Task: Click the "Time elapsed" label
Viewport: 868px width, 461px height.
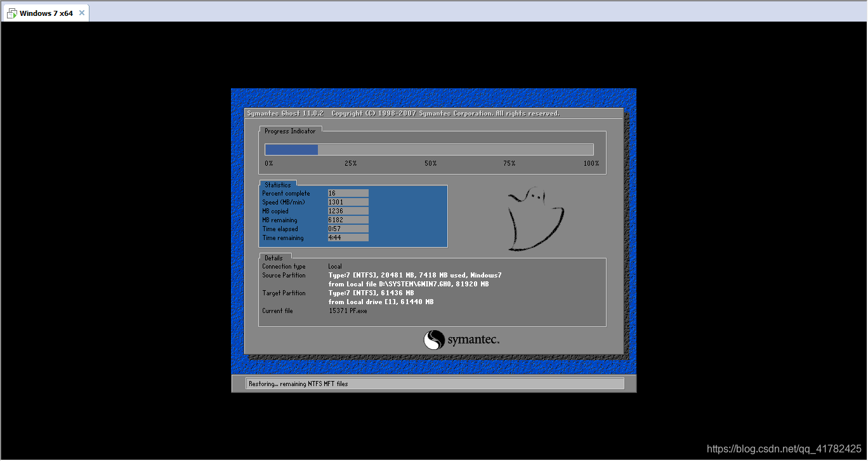Action: click(x=280, y=229)
